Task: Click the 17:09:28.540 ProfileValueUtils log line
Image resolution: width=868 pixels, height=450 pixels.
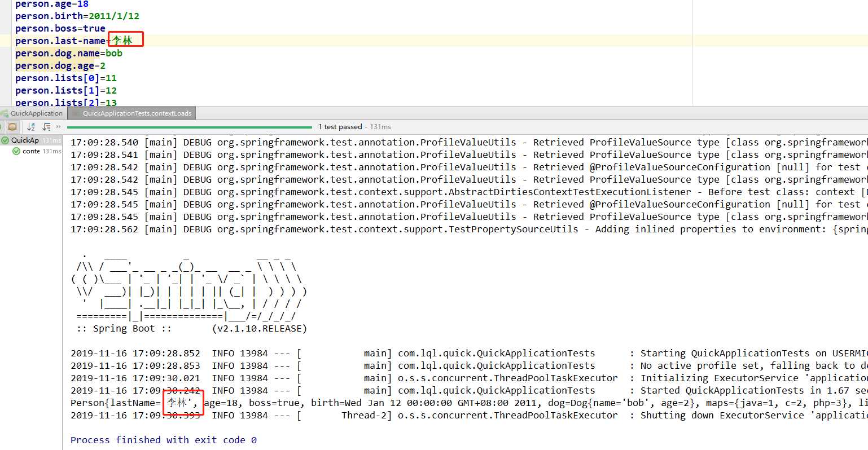Action: [469, 143]
